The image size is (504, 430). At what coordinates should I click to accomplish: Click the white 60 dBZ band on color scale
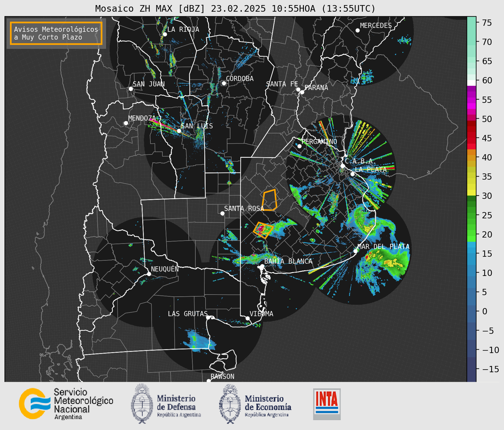471,83
